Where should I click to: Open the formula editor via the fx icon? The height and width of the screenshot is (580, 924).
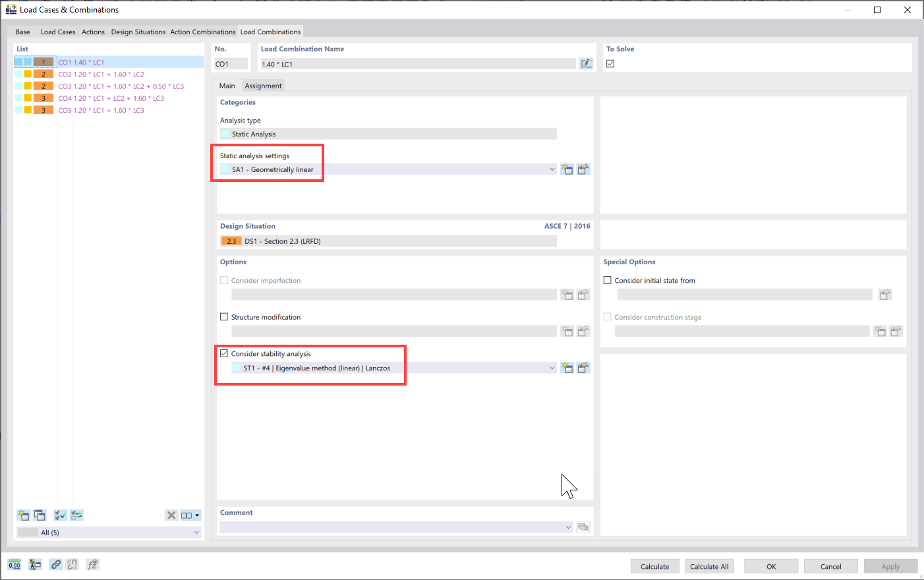93,564
